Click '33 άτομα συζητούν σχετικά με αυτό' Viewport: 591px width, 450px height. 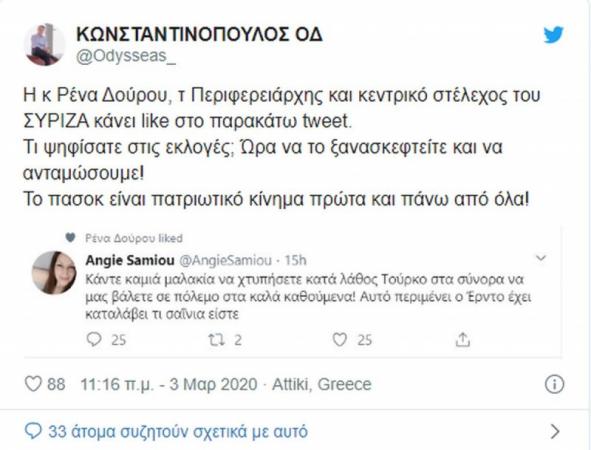tap(178, 431)
